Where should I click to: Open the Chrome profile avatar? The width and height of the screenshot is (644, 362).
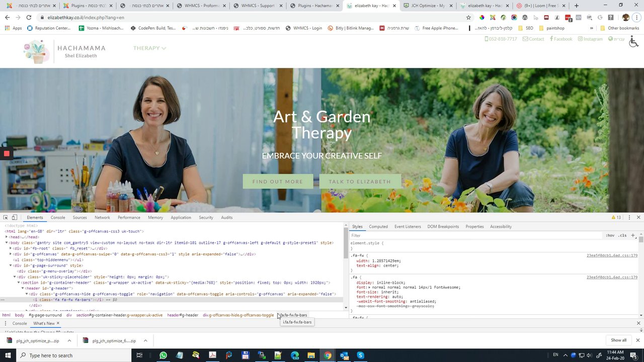(x=626, y=17)
